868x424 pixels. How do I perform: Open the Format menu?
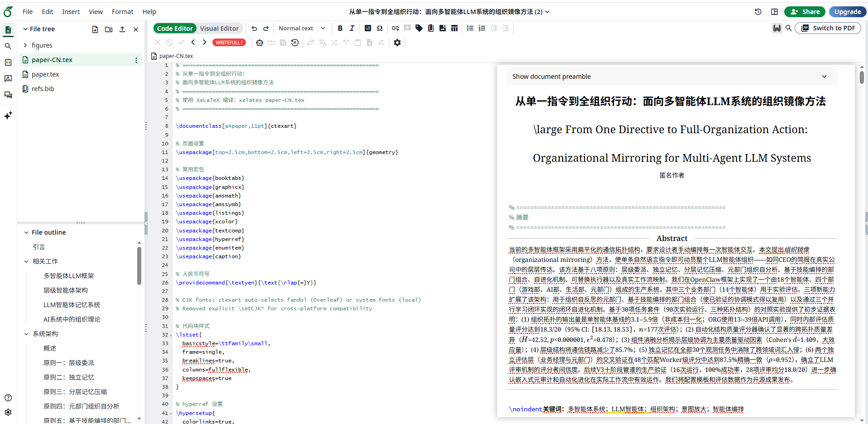(x=122, y=12)
